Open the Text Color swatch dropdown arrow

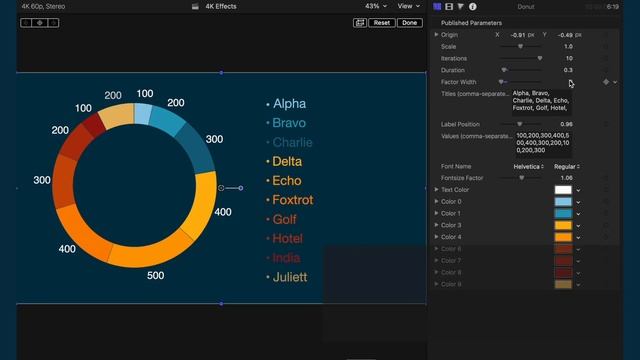(578, 190)
